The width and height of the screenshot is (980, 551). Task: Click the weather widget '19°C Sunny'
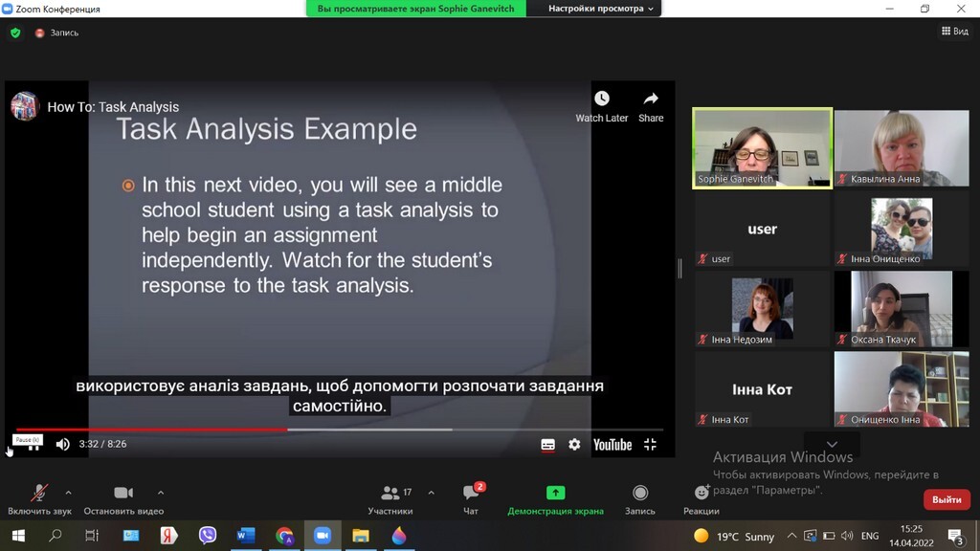tap(734, 536)
